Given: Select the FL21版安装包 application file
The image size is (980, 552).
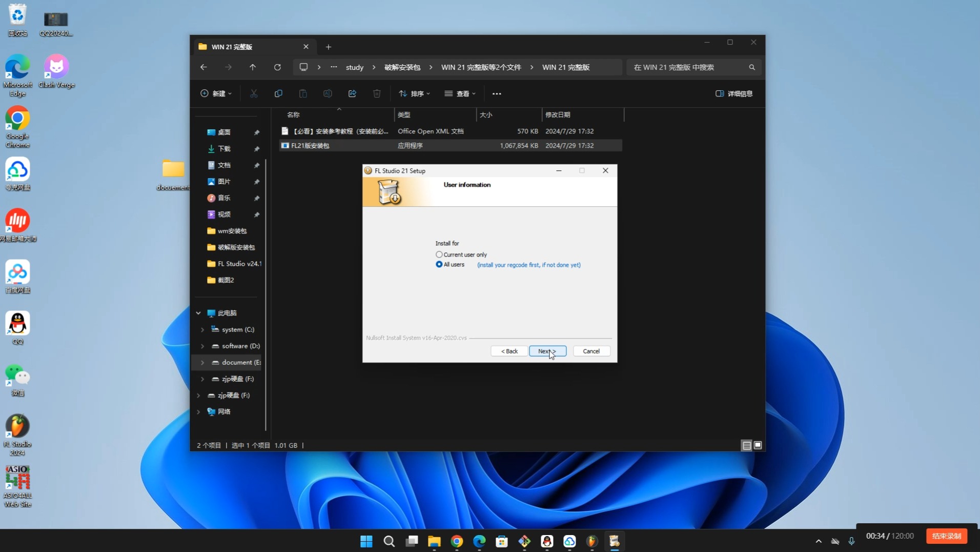Looking at the screenshot, I should (x=451, y=146).
